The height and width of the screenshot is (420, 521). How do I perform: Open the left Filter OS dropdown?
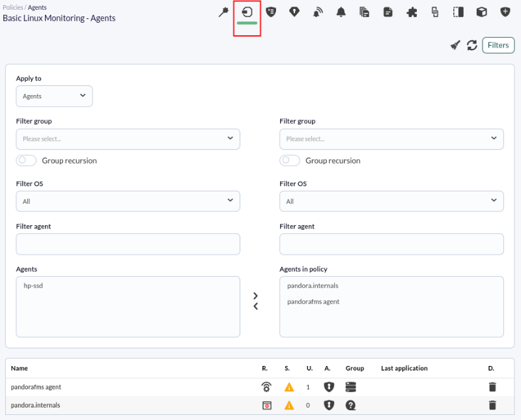[128, 201]
